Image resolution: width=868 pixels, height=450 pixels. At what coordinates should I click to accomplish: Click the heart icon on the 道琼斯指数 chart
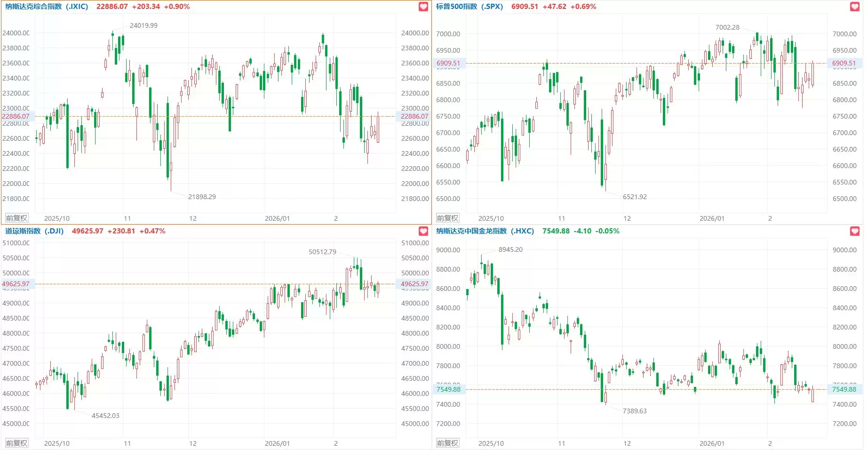point(423,231)
